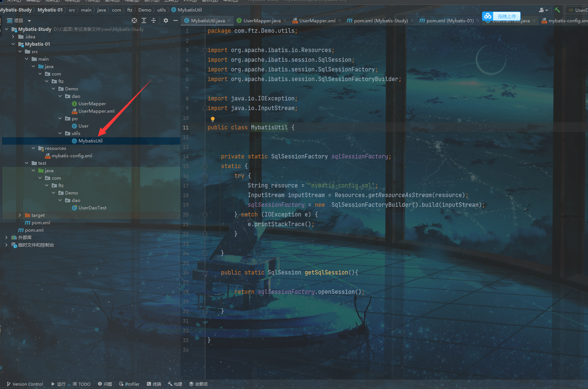Collapse the resources folder chevron
588x389 pixels.
(x=33, y=148)
